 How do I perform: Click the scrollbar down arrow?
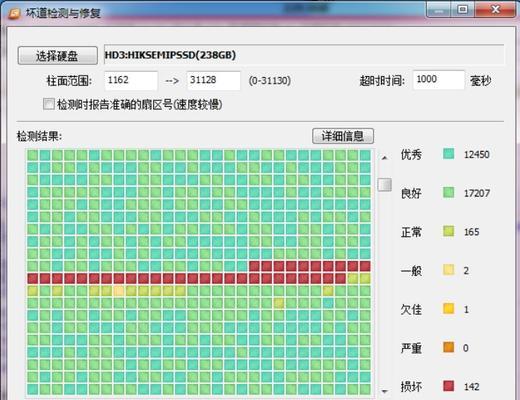385,391
